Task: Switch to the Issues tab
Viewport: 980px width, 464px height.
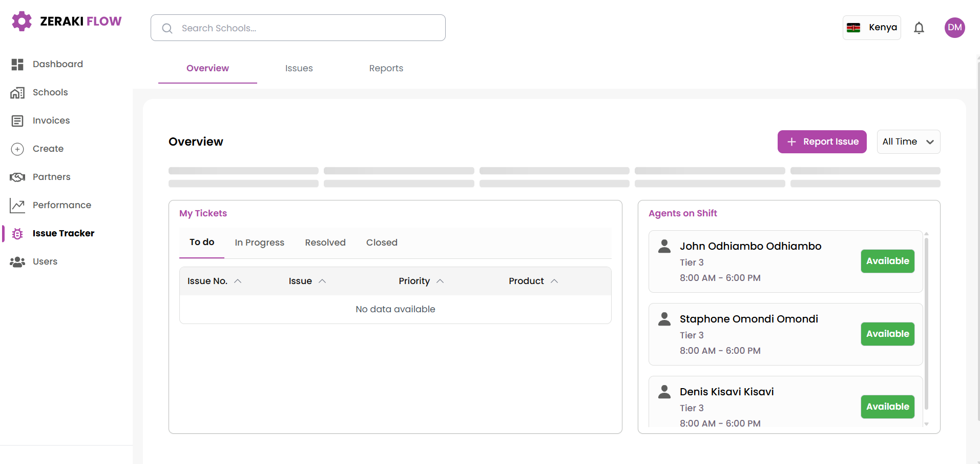Action: pyautogui.click(x=299, y=68)
